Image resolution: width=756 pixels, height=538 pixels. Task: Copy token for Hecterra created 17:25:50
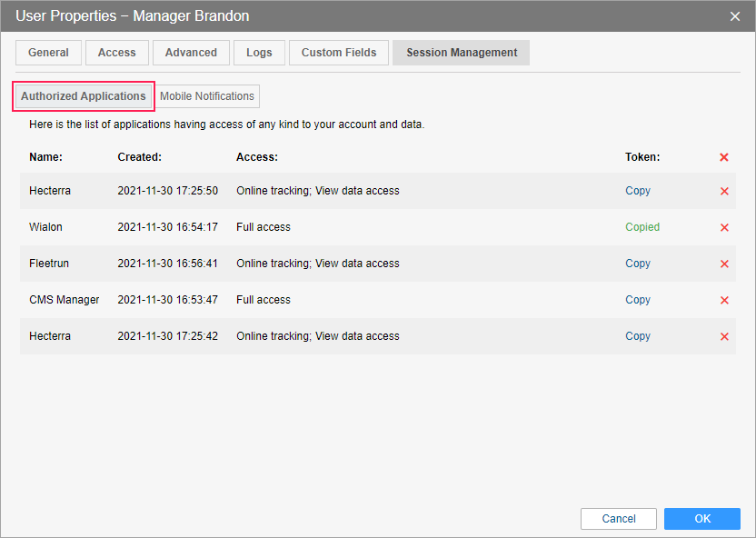[x=637, y=191]
